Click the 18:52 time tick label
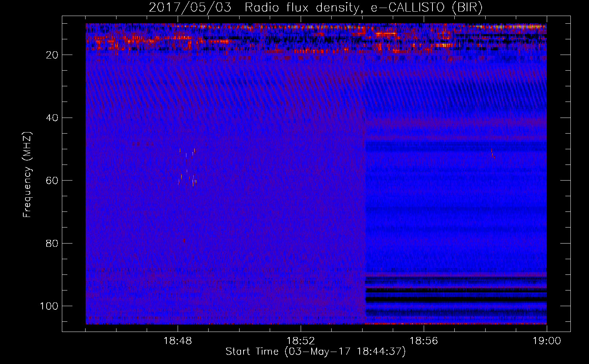589x364 pixels. point(301,341)
